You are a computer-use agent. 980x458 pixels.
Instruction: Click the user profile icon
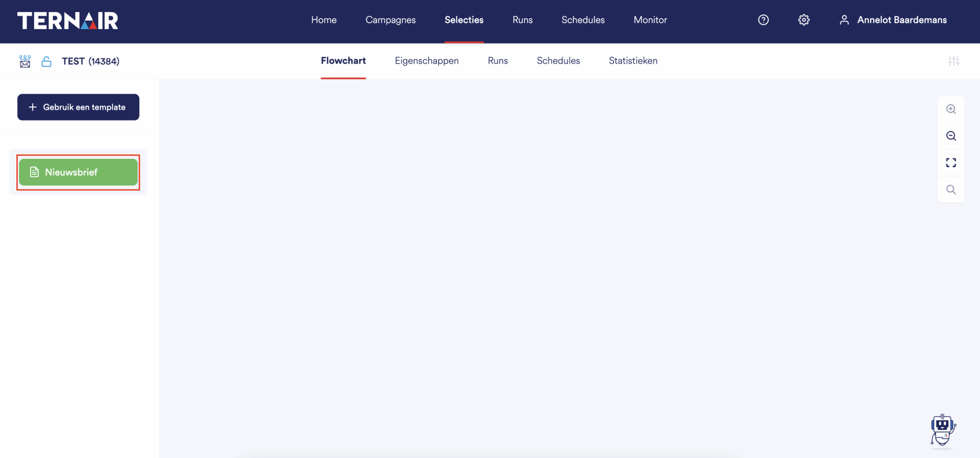tap(844, 20)
